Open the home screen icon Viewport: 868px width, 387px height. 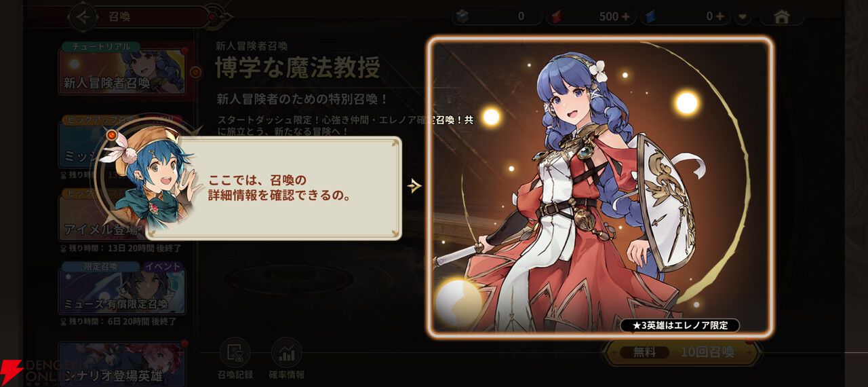pyautogui.click(x=781, y=16)
